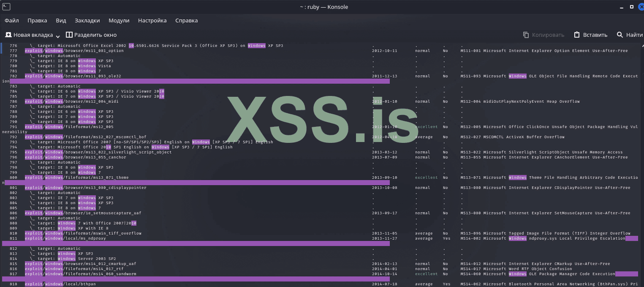Open the Справка menu
The height and width of the screenshot is (287, 644).
pos(186,20)
